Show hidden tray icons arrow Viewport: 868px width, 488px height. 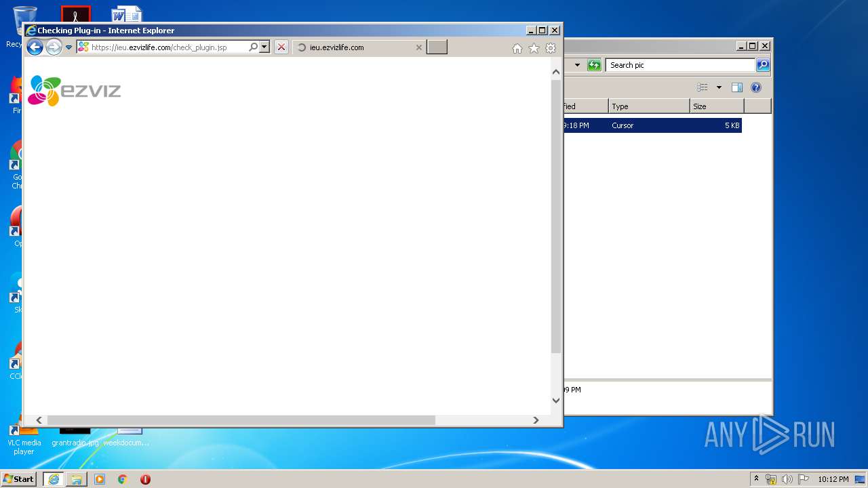pyautogui.click(x=756, y=479)
